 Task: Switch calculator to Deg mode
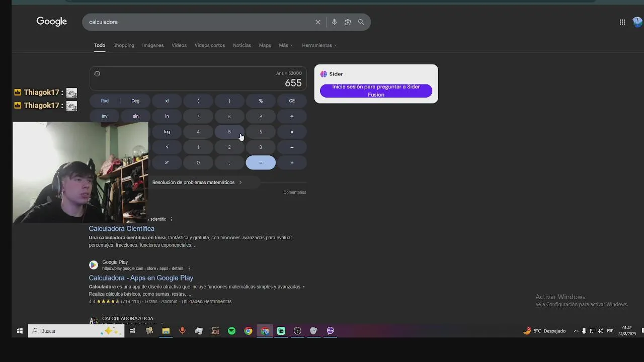pyautogui.click(x=135, y=101)
